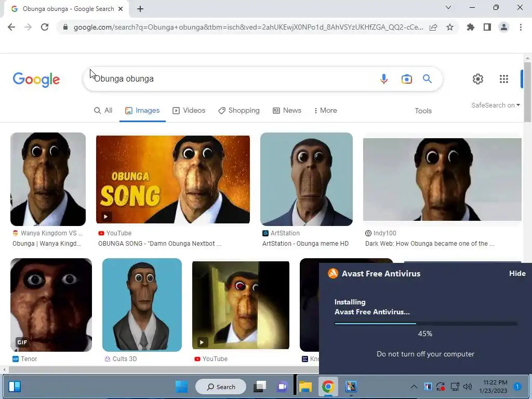532x399 pixels.
Task: Open the volume speaker tray icon
Action: (468, 387)
